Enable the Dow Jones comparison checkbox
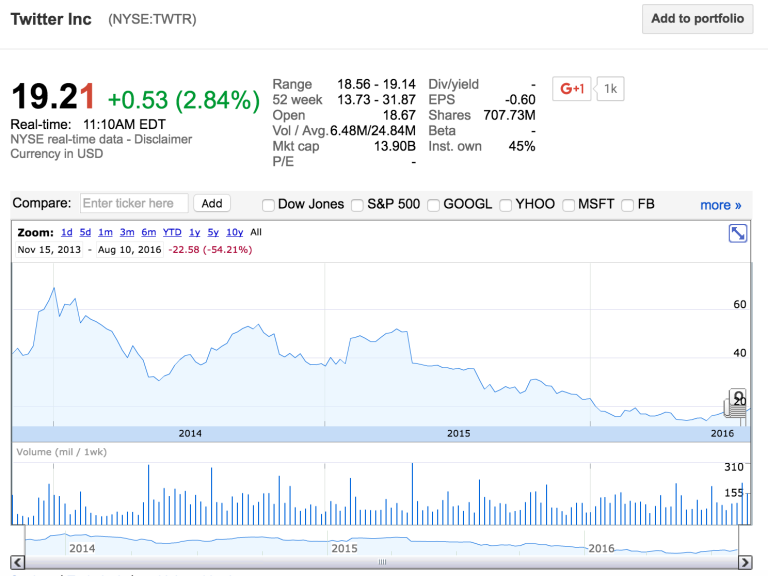This screenshot has width=768, height=576. click(268, 205)
